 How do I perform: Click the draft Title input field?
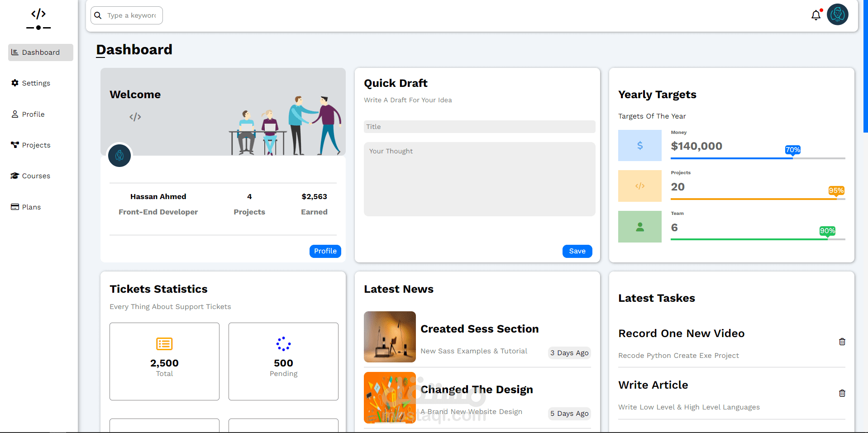coord(480,127)
